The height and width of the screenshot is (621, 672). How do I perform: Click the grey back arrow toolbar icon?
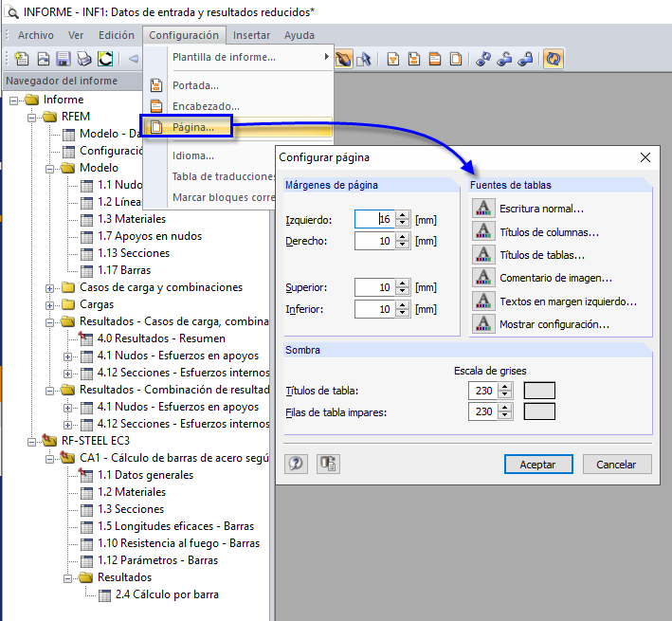tap(134, 59)
